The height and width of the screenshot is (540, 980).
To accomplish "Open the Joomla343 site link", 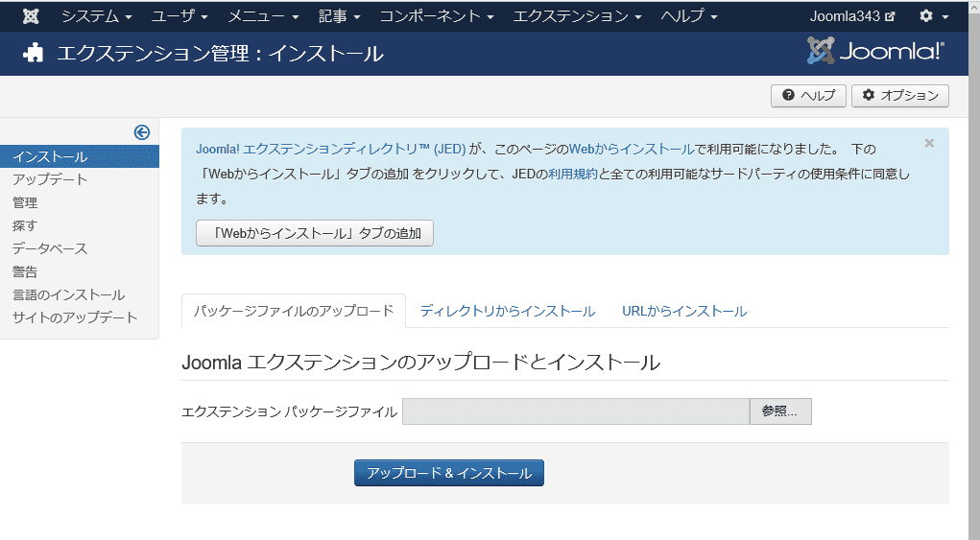I will [852, 16].
